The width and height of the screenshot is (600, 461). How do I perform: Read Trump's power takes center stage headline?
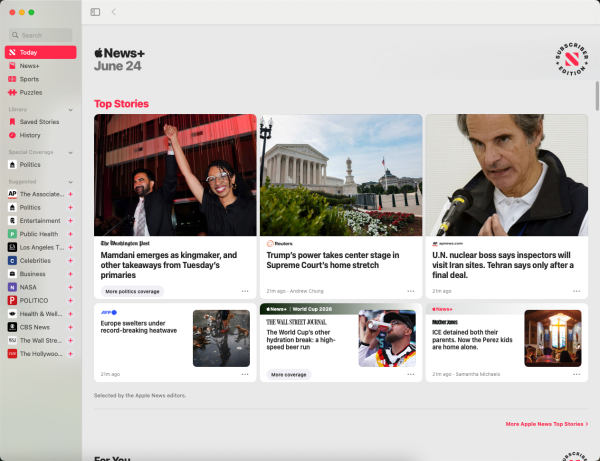click(333, 260)
